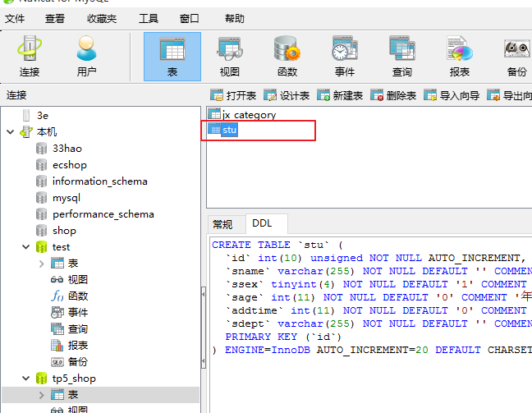Screen dimensions: 532x413
Task: Select 函数 under test database
Action: [x=78, y=296]
